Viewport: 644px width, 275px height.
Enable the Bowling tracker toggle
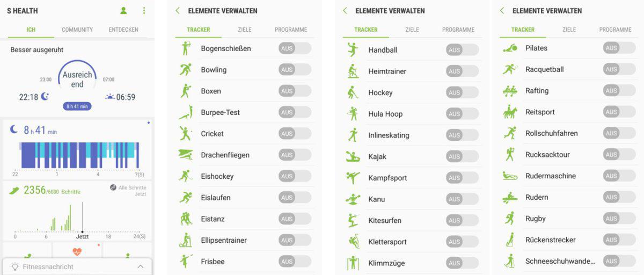295,70
